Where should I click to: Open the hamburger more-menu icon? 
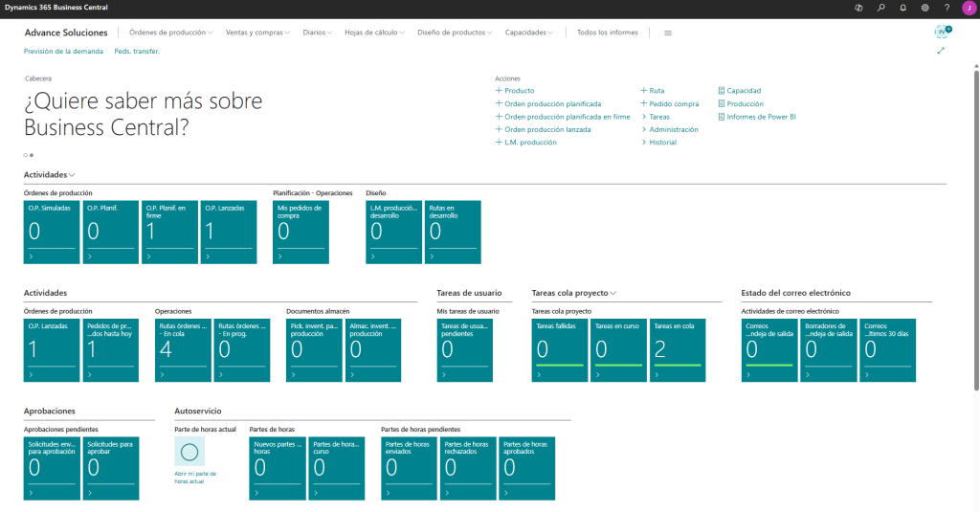[x=667, y=33]
